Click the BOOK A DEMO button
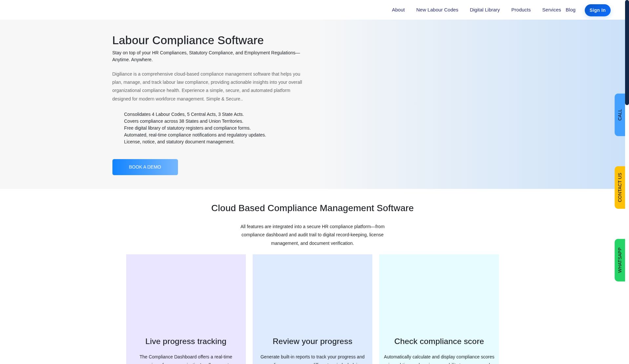The image size is (629, 364). coord(145,167)
